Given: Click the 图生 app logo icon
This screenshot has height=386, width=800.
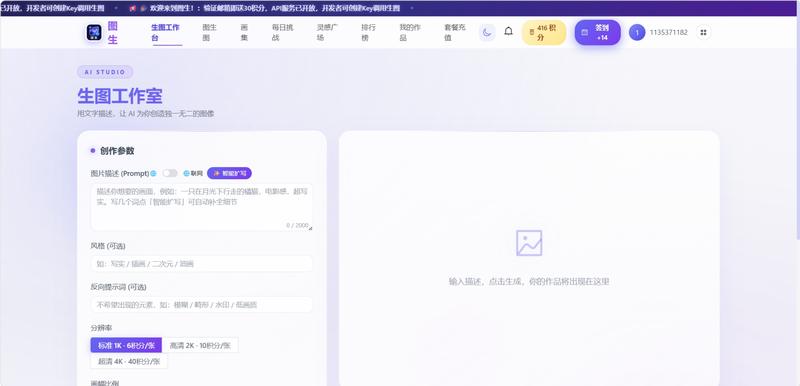Looking at the screenshot, I should click(x=94, y=33).
